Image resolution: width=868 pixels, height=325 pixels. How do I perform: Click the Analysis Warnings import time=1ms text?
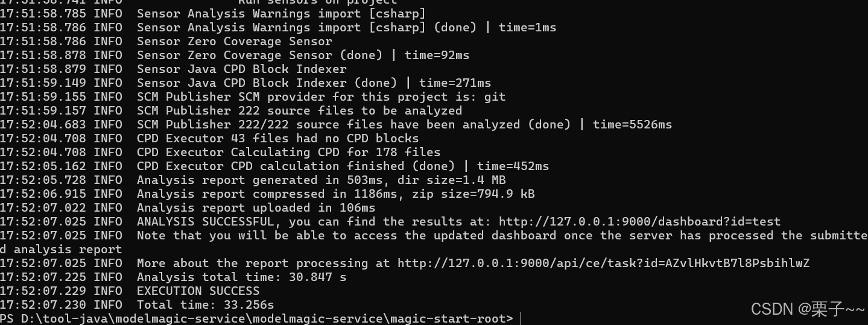[527, 27]
